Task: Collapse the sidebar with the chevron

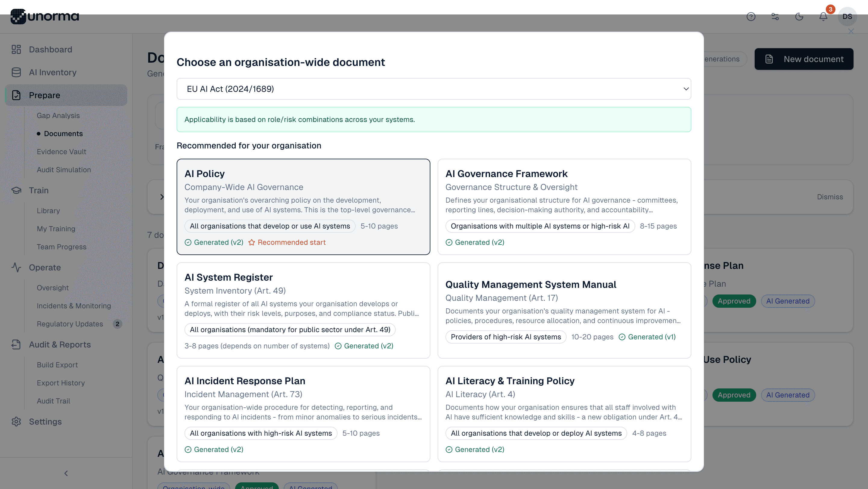Action: 66,474
